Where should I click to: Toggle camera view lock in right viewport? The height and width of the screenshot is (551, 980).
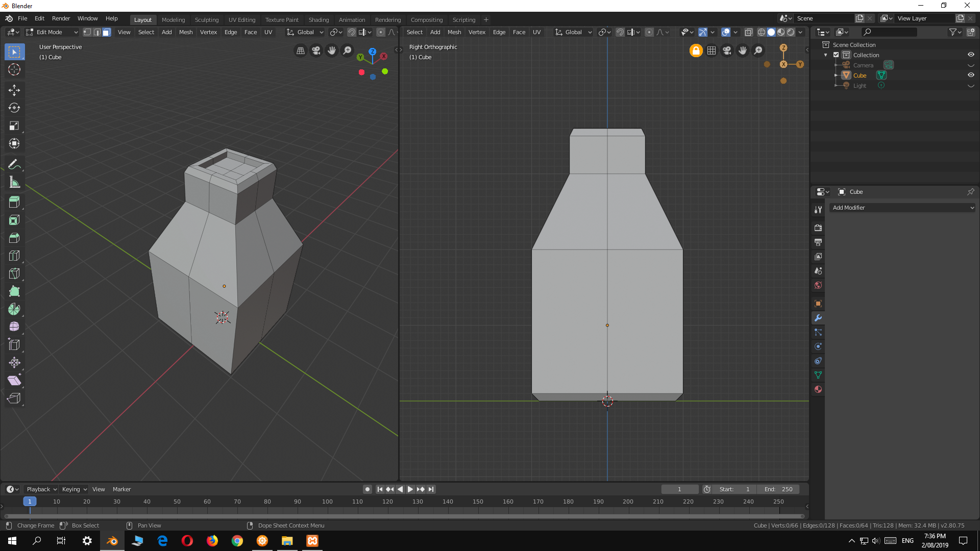pyautogui.click(x=696, y=51)
